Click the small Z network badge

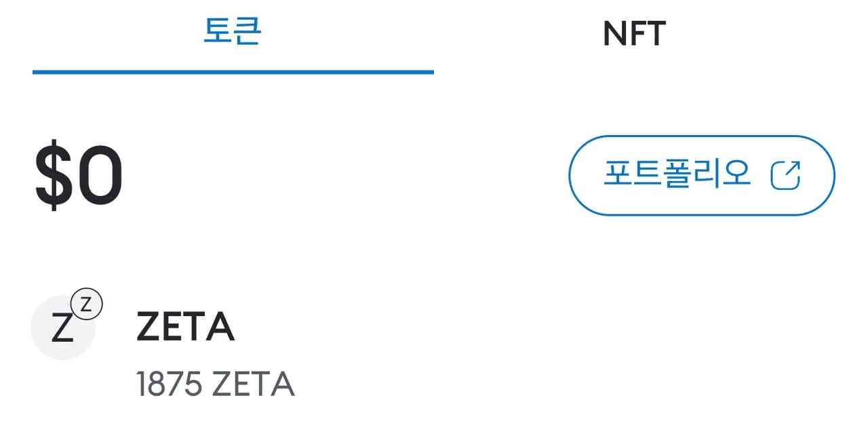[x=86, y=305]
